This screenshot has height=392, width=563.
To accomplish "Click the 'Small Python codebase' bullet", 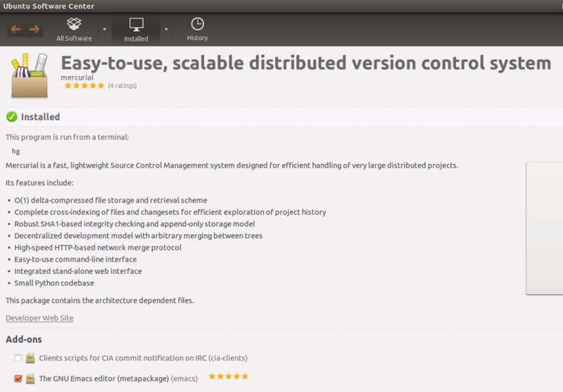I will (x=54, y=283).
